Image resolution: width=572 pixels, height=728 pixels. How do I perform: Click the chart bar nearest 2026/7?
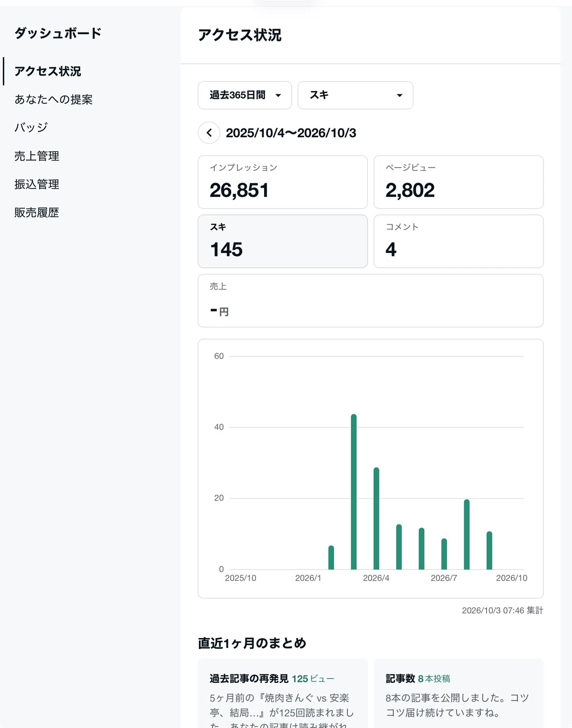coord(444,554)
